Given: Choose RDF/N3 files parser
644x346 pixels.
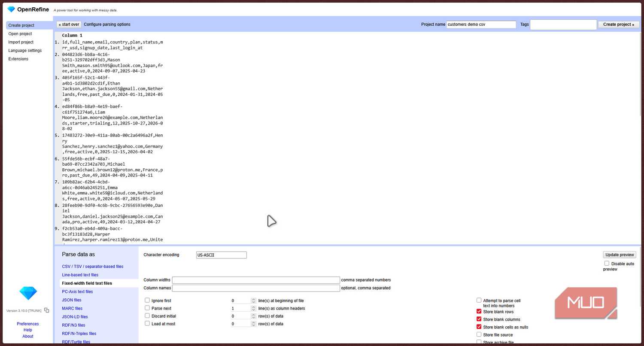Looking at the screenshot, I should tap(73, 325).
